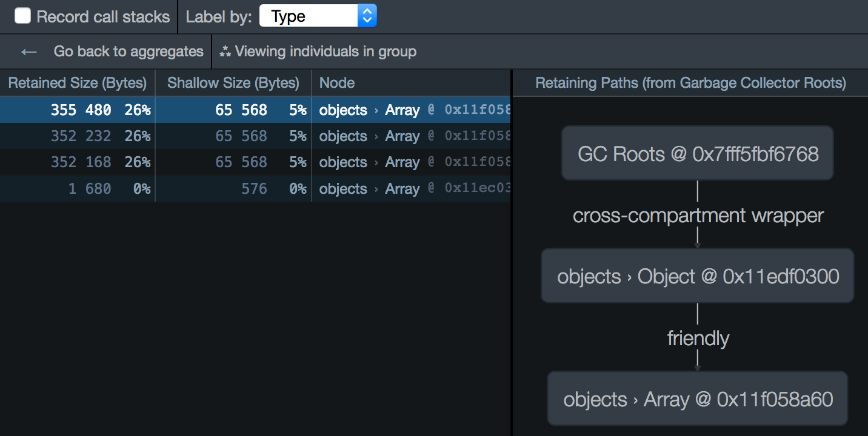Click the individuals group icon before 'Viewing individuals'
868x436 pixels.
click(225, 51)
